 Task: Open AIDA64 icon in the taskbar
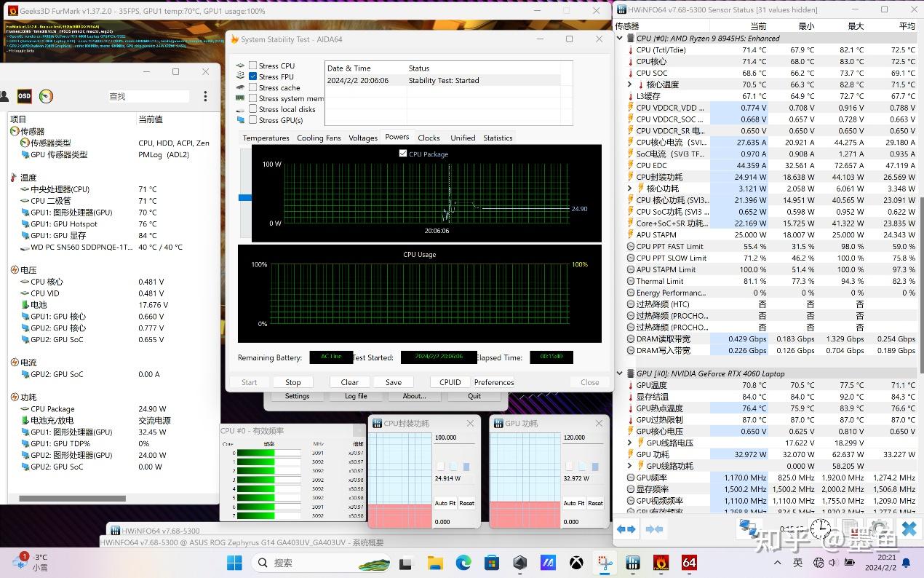tap(689, 563)
